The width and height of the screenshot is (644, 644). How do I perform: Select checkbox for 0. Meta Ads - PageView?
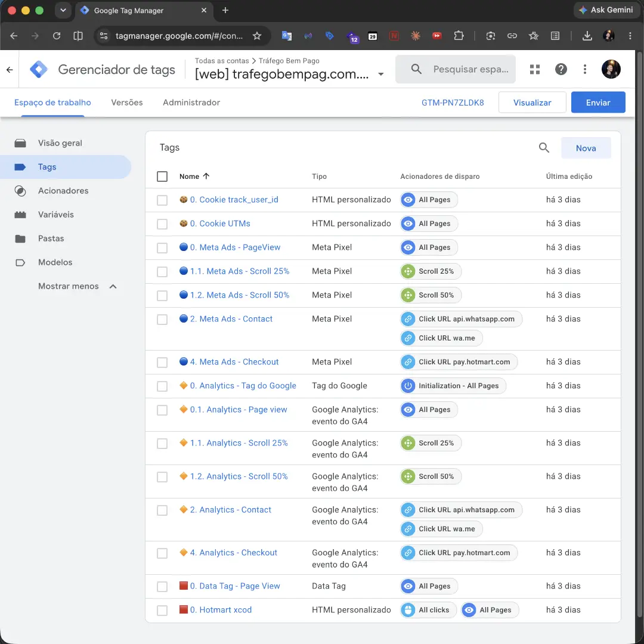pyautogui.click(x=162, y=247)
